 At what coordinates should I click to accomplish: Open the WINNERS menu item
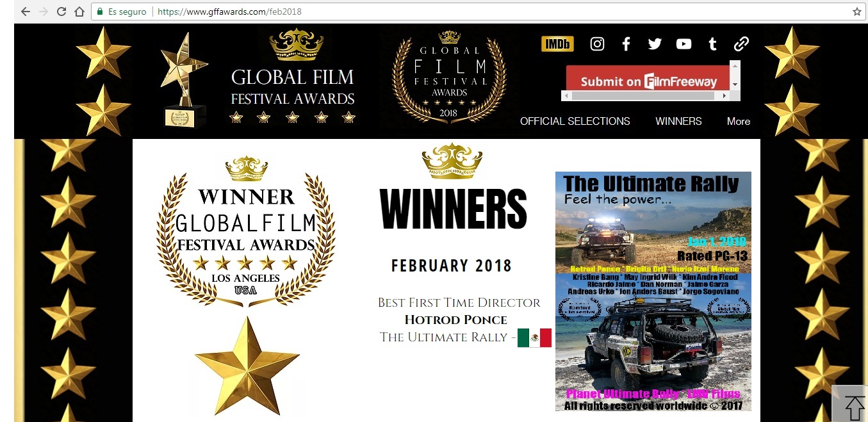(678, 121)
